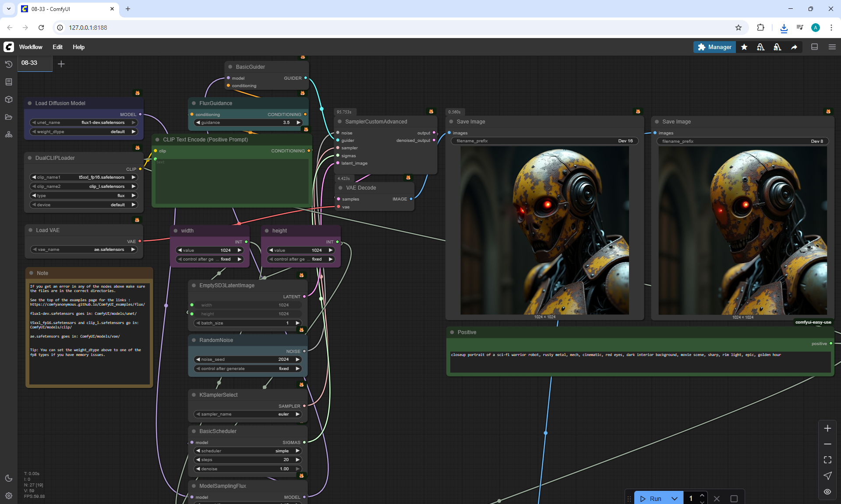
Task: Open the node library sidebar icon
Action: [9, 82]
